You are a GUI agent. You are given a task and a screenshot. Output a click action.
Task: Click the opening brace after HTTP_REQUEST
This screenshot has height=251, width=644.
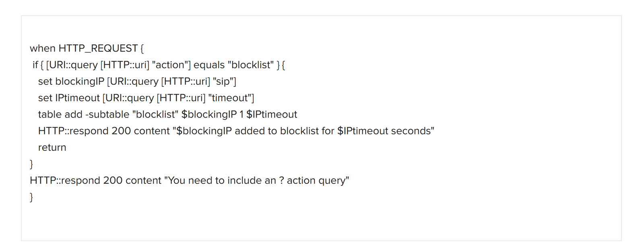click(142, 49)
